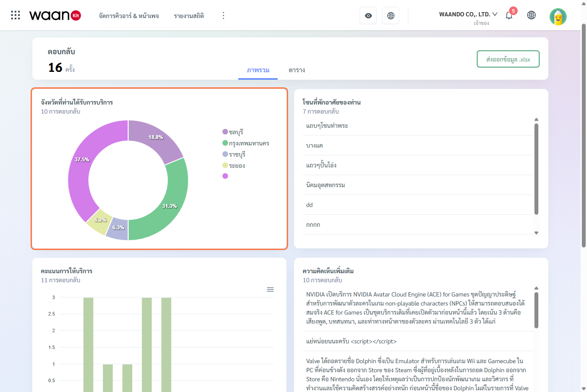
Task: Click the ความคิดเห็นเพิ่มเติม card title
Action: tap(328, 271)
